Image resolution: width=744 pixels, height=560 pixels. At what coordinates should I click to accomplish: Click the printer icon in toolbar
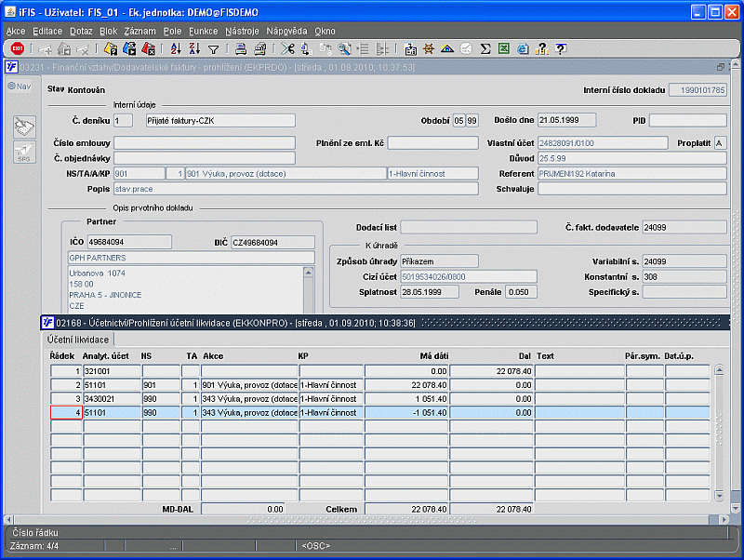pyautogui.click(x=240, y=48)
